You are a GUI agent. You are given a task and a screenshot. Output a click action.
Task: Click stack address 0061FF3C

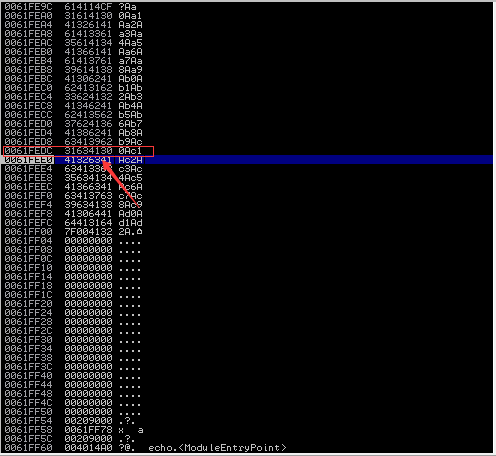(28, 367)
